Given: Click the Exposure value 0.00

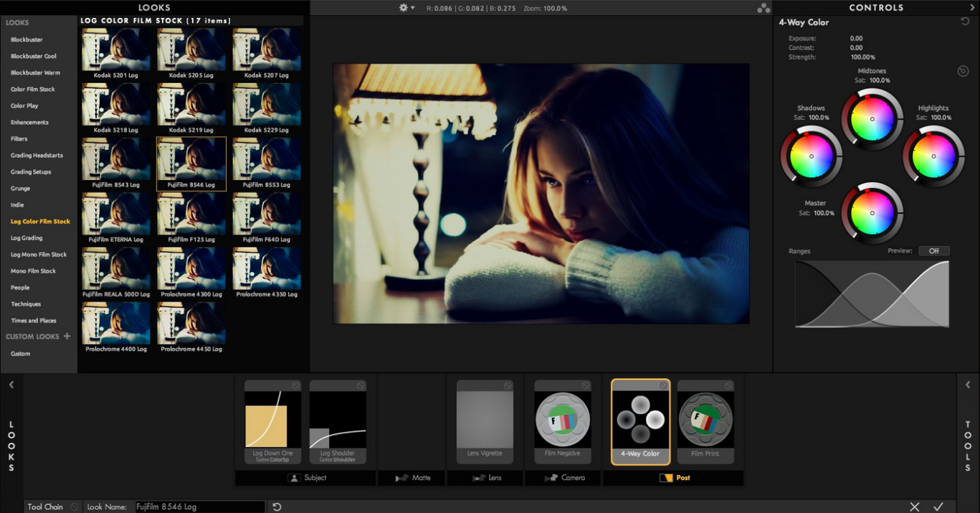Looking at the screenshot, I should (856, 39).
